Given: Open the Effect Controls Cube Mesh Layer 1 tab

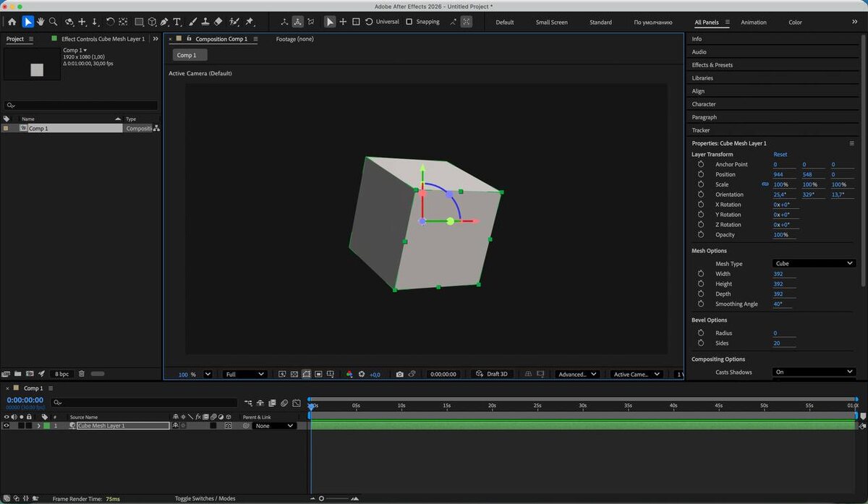Looking at the screenshot, I should tap(102, 39).
